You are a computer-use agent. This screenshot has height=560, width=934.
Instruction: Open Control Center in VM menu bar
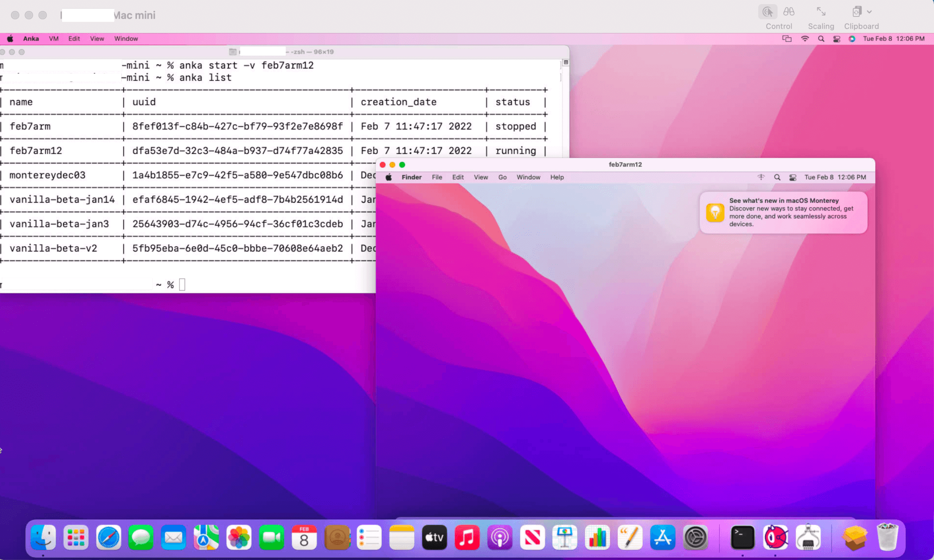tap(793, 177)
